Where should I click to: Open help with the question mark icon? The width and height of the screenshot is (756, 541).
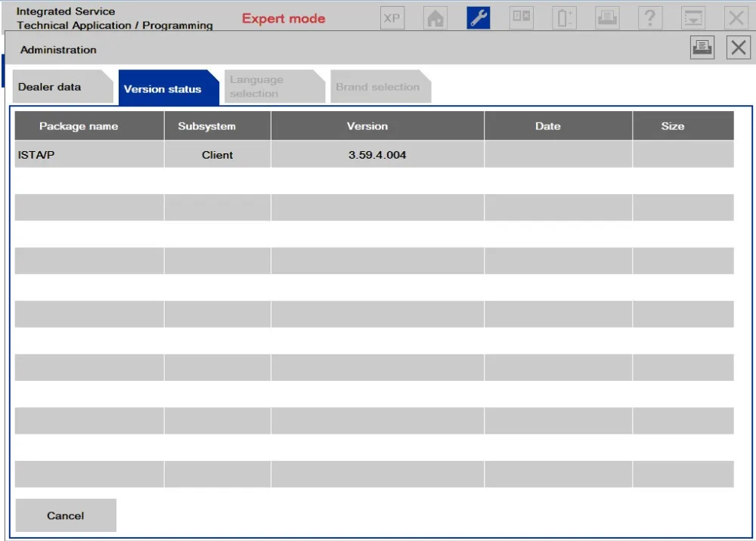(650, 18)
